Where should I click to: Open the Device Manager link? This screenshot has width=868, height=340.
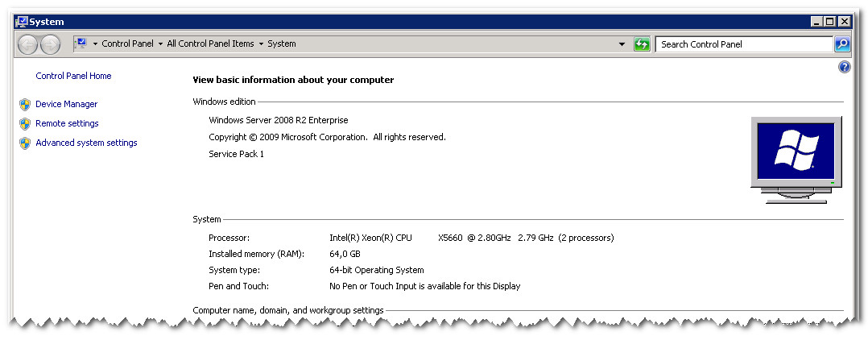[x=66, y=104]
